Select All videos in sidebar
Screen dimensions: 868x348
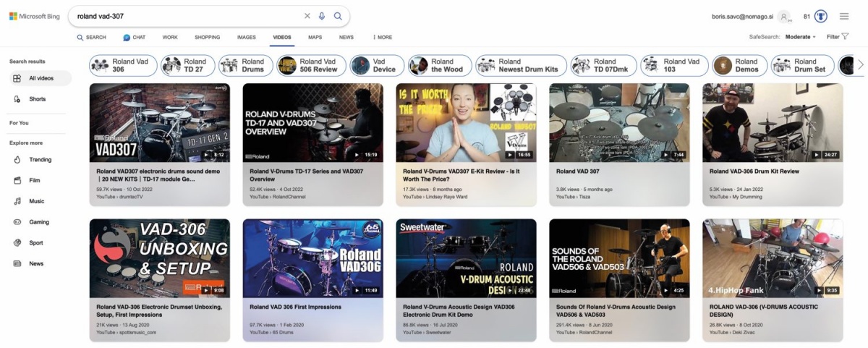click(x=41, y=78)
